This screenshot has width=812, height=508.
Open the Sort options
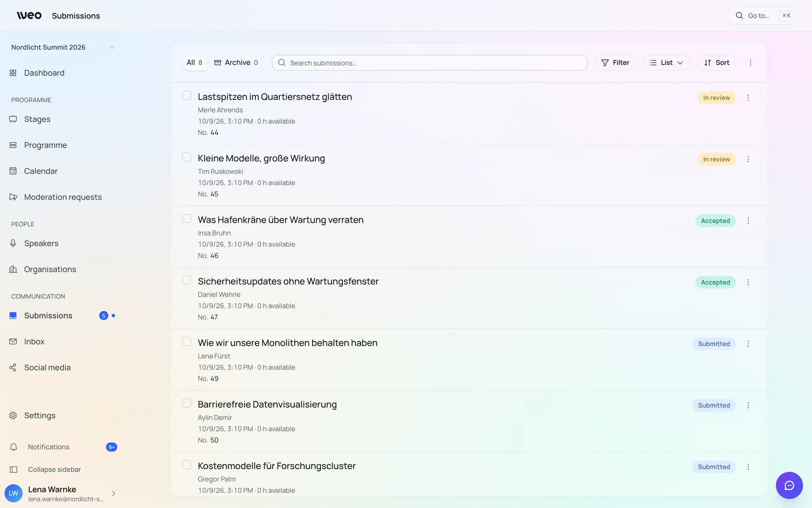(x=717, y=62)
